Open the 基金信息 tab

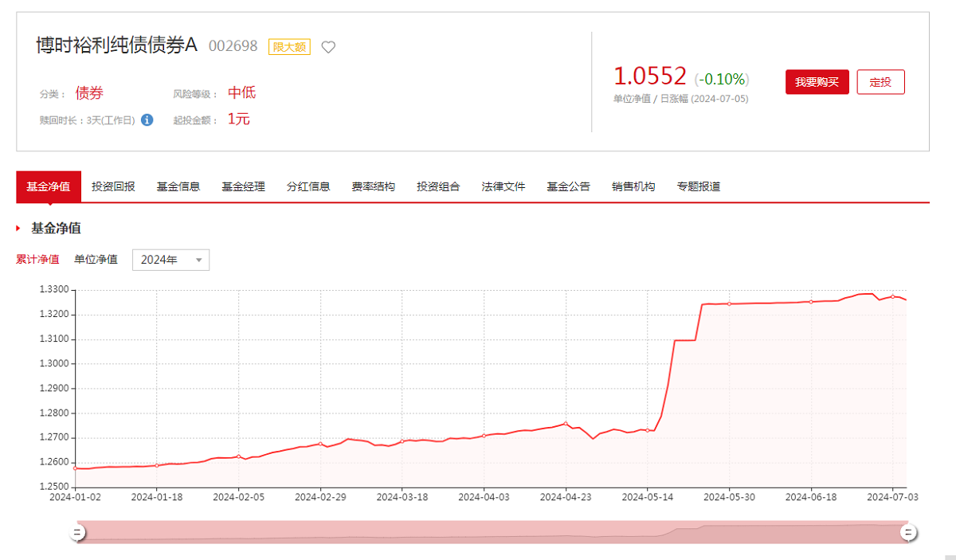pyautogui.click(x=178, y=186)
